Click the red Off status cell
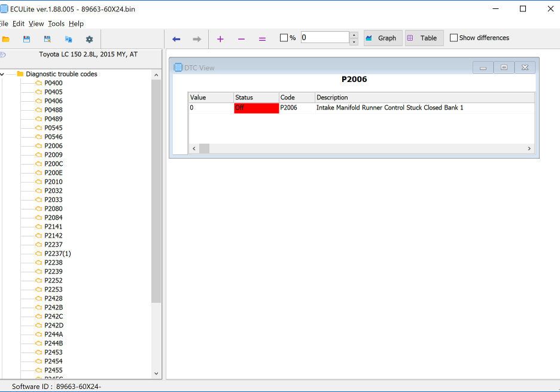 [256, 108]
